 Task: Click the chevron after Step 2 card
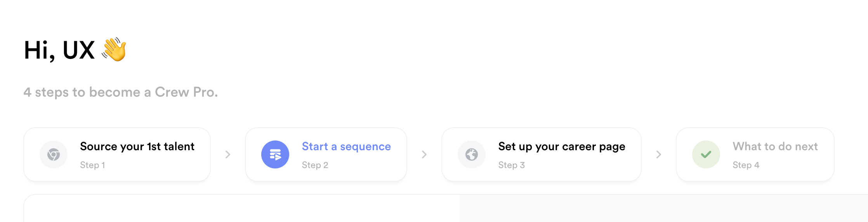point(424,154)
